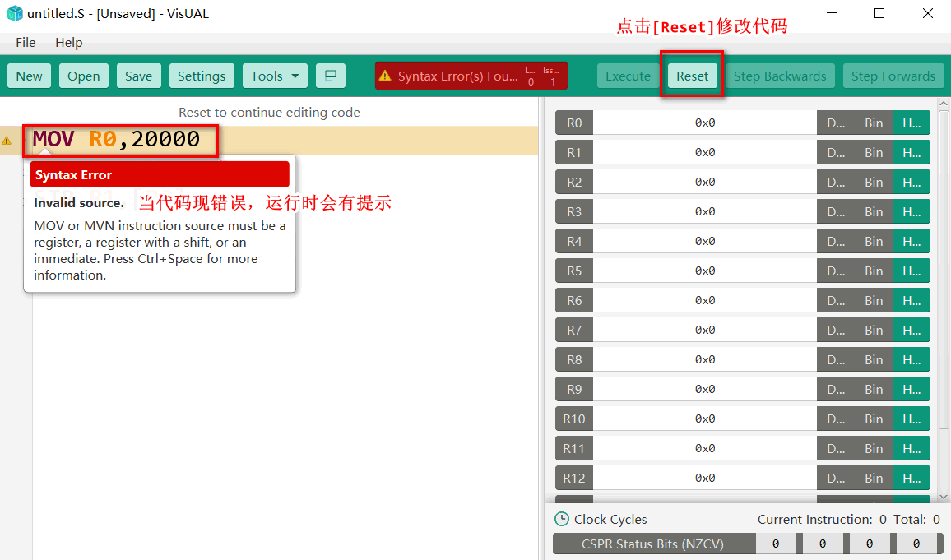This screenshot has height=560, width=951.
Task: Click the register panel scroll up arrow
Action: coord(944,104)
